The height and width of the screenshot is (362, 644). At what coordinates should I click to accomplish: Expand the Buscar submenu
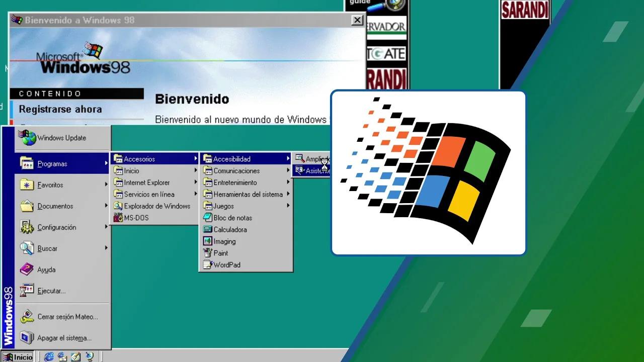(62, 248)
